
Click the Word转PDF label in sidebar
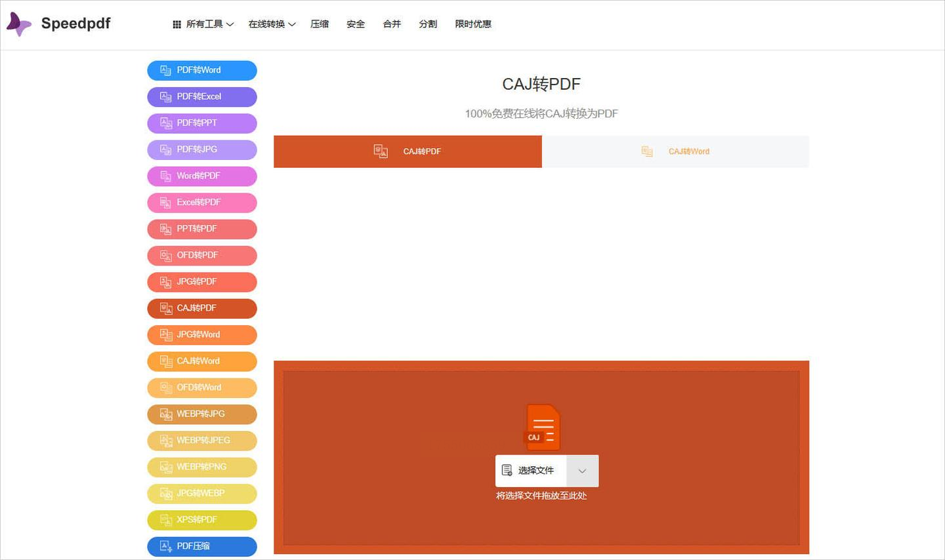pos(198,176)
